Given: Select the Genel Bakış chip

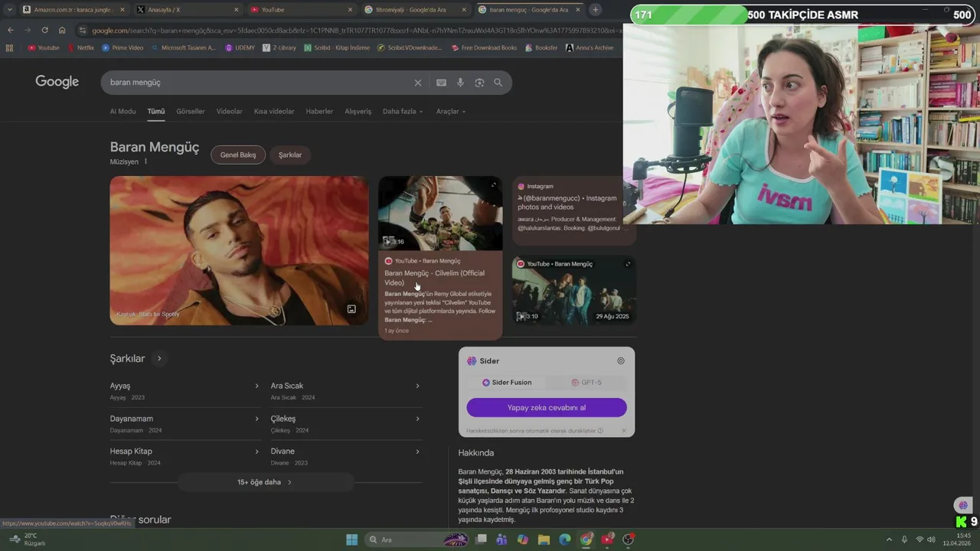Looking at the screenshot, I should 238,155.
